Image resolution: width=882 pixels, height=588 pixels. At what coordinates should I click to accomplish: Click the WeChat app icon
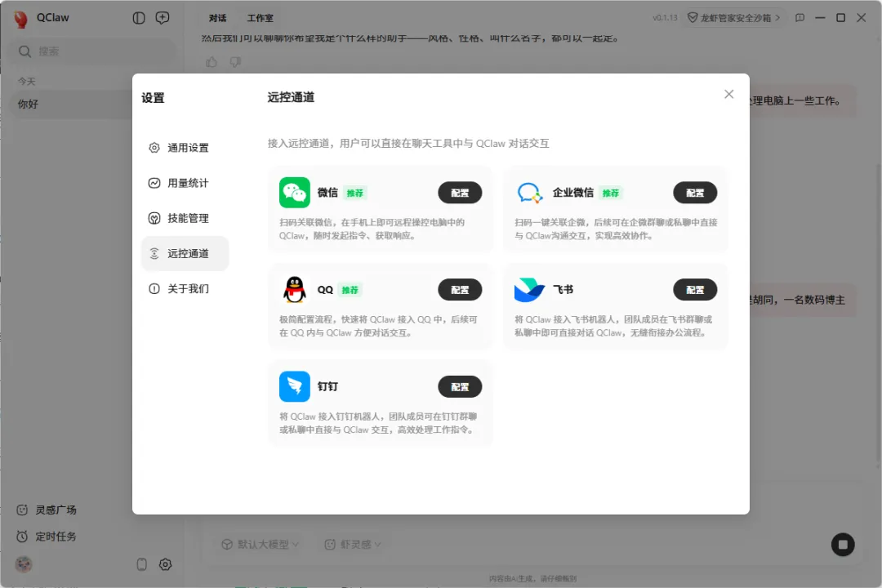(x=294, y=193)
